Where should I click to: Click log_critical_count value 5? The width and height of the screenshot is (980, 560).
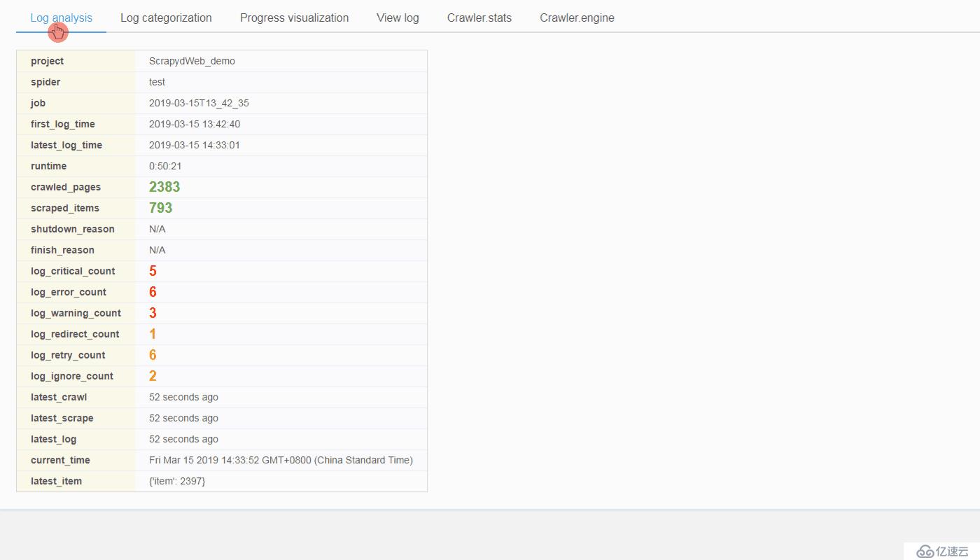153,271
